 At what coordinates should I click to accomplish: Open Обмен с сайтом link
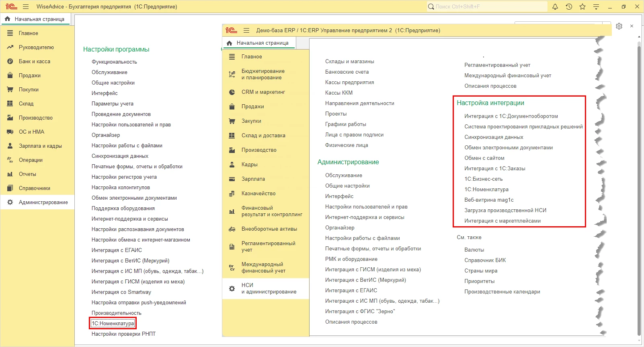point(484,158)
